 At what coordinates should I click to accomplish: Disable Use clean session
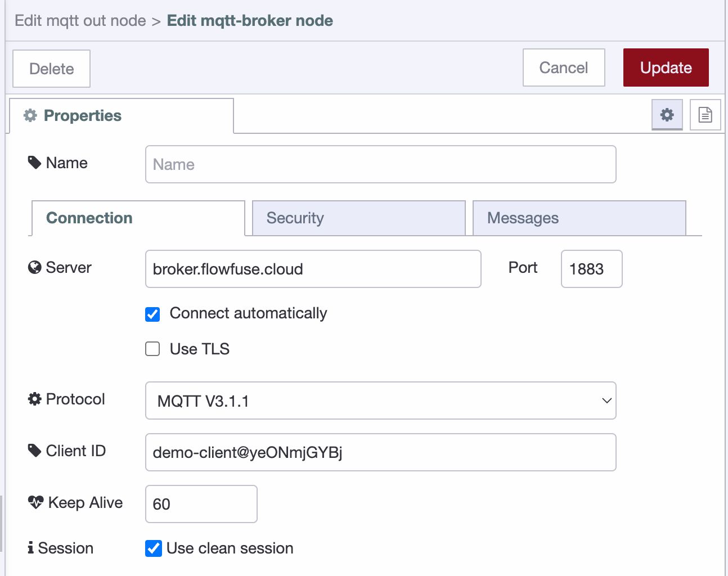coord(153,548)
